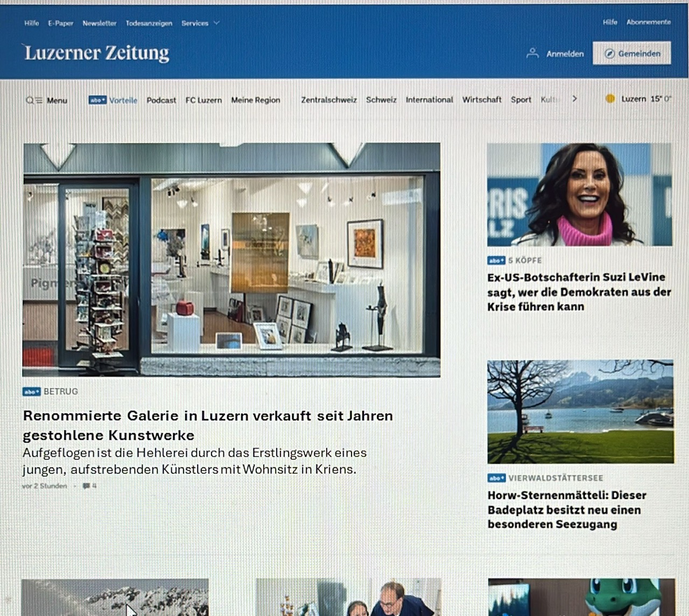Click the abo+ badge above 5 Köpfe article
689x616 pixels.
pos(496,261)
